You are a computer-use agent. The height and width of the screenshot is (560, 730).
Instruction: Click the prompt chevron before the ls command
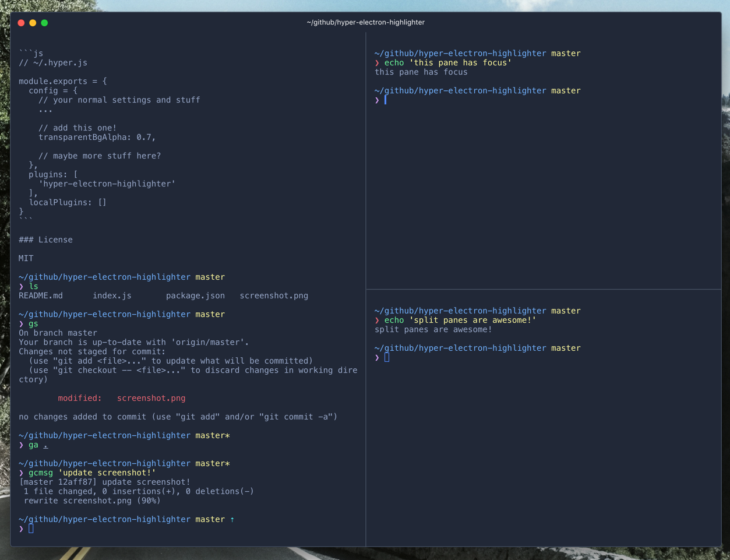(x=22, y=287)
